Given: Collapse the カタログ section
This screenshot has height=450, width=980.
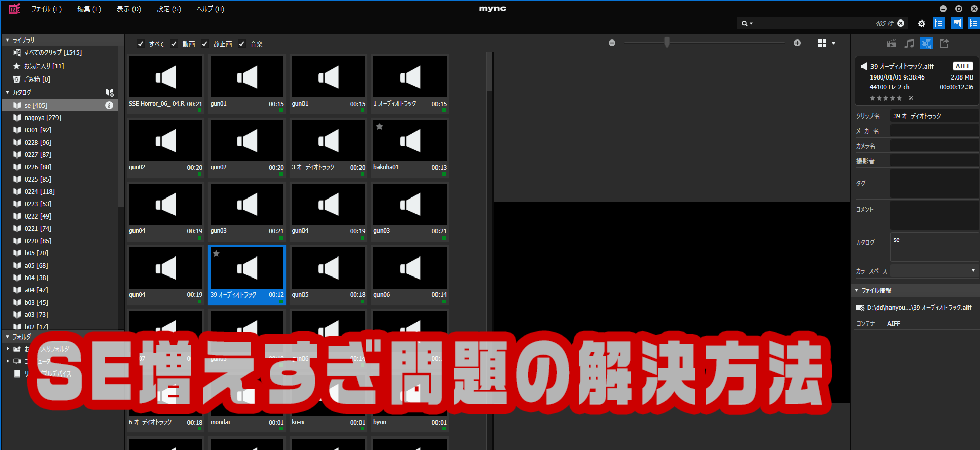Looking at the screenshot, I should (x=8, y=92).
